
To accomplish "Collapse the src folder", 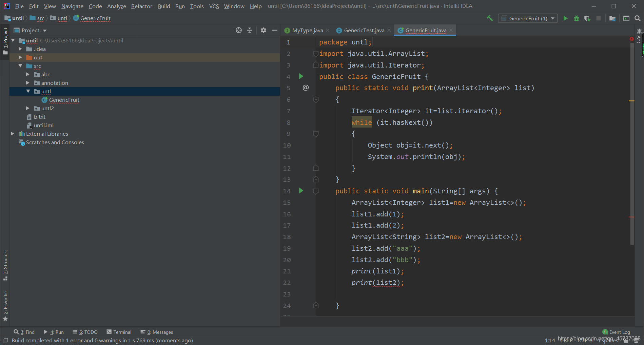I will point(20,66).
